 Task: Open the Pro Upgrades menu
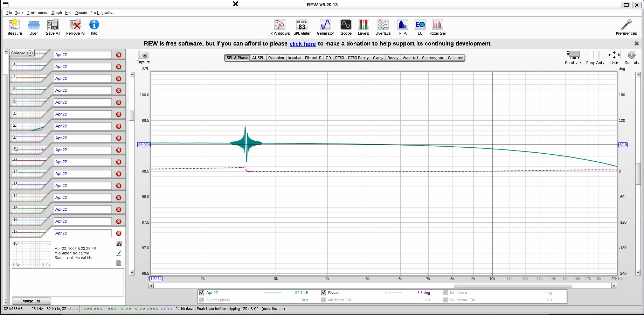point(102,13)
